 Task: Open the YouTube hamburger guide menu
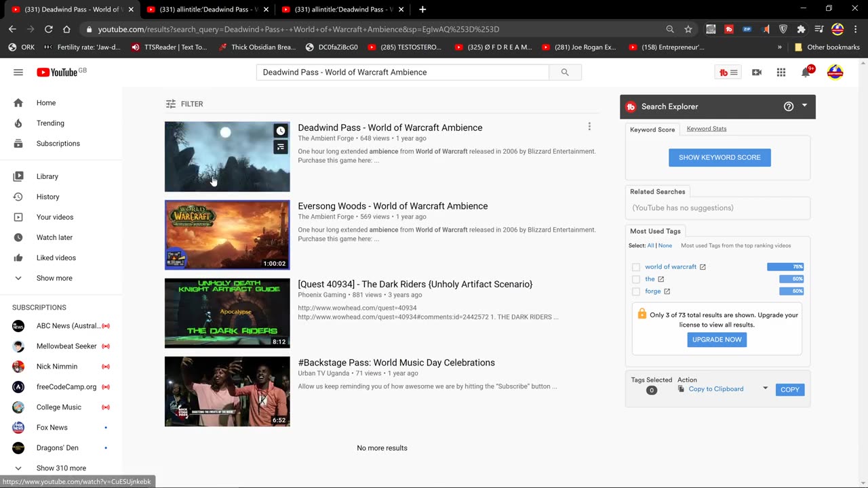pos(18,73)
